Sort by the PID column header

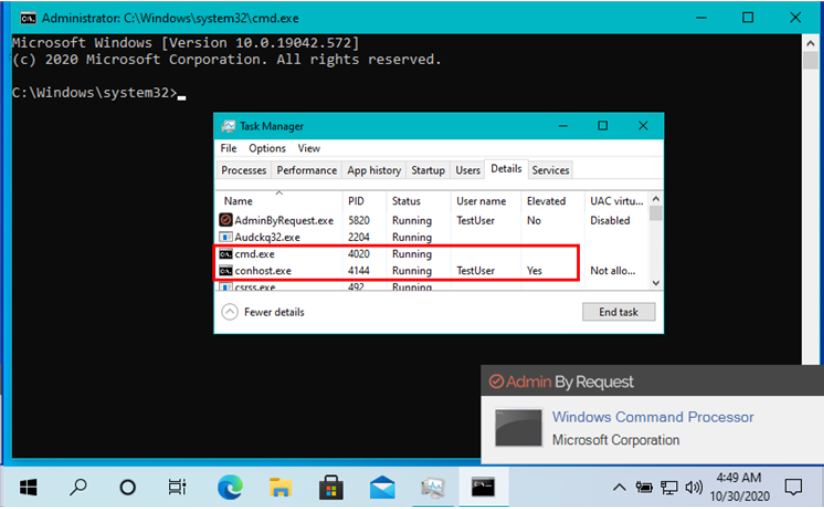pyautogui.click(x=364, y=201)
